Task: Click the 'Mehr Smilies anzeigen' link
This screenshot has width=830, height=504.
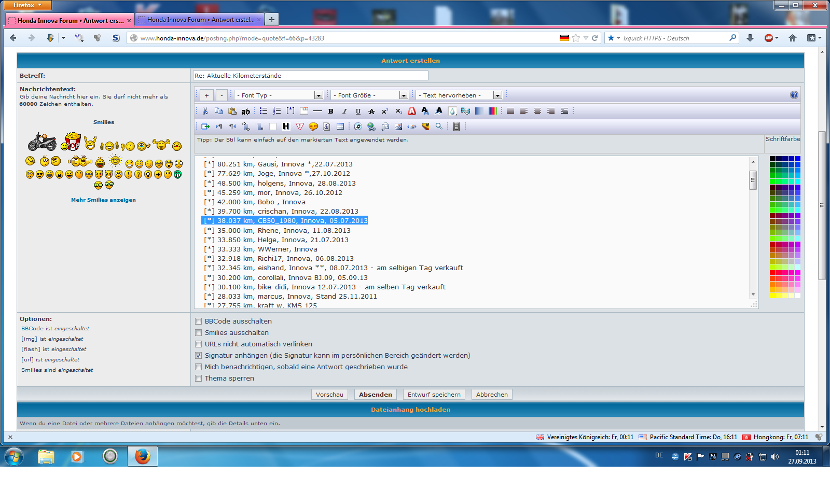Action: click(103, 200)
